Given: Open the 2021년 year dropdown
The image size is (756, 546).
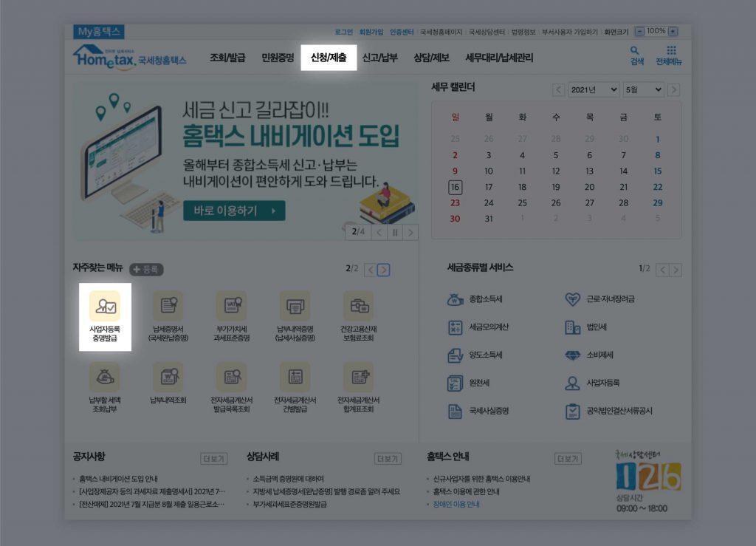Looking at the screenshot, I should [594, 89].
